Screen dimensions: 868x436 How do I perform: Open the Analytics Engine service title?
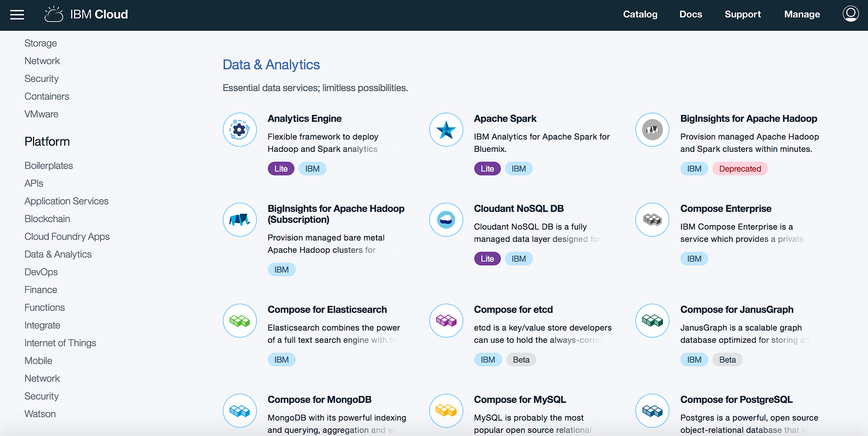pos(304,119)
